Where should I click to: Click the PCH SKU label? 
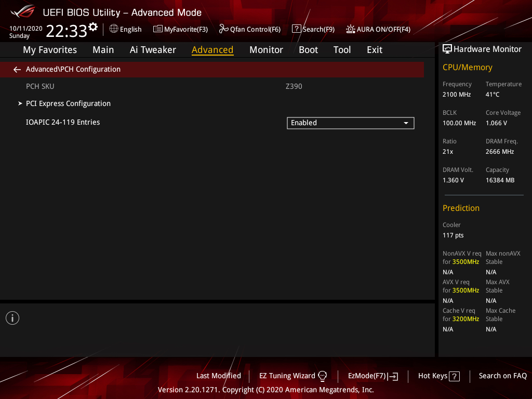[40, 86]
